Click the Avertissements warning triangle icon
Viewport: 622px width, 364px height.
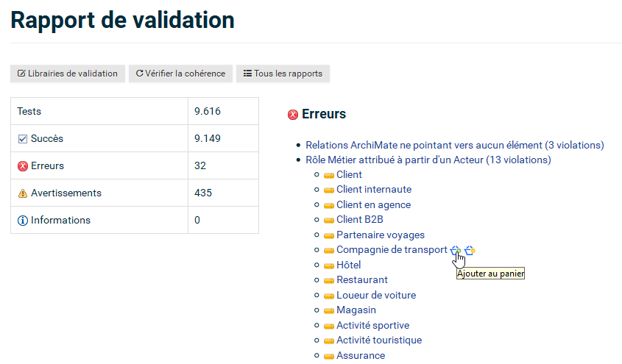(x=22, y=193)
